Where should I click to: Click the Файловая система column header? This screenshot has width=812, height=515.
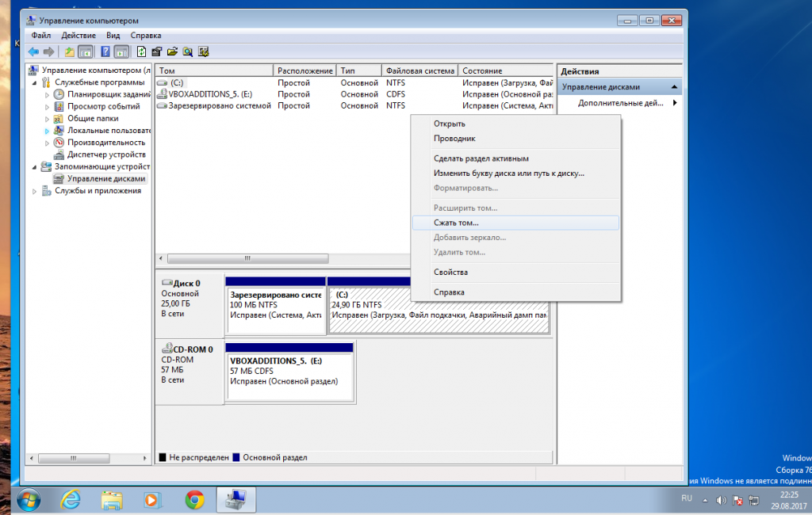point(419,71)
